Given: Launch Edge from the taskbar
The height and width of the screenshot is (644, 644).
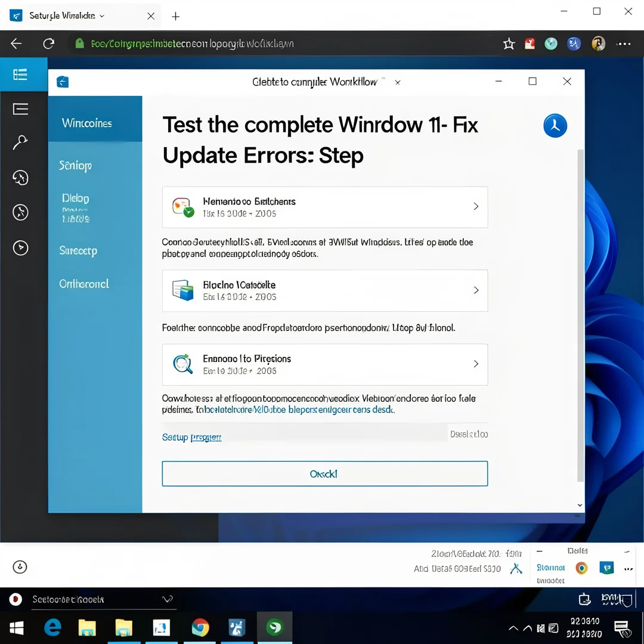Looking at the screenshot, I should [52, 627].
